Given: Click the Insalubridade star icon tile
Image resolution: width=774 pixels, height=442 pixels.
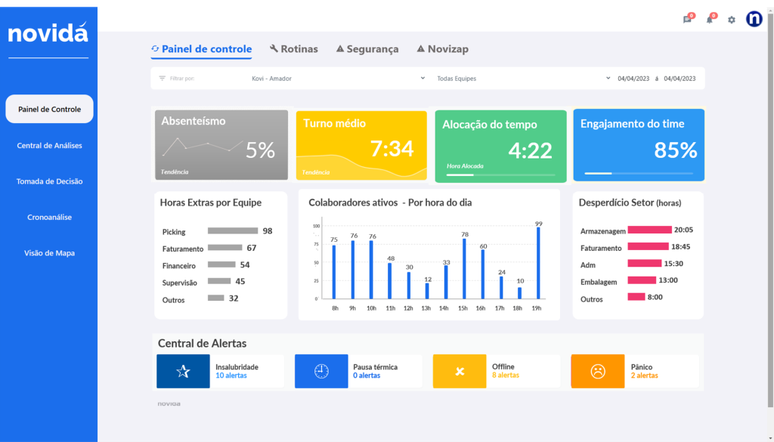Looking at the screenshot, I should tap(183, 371).
